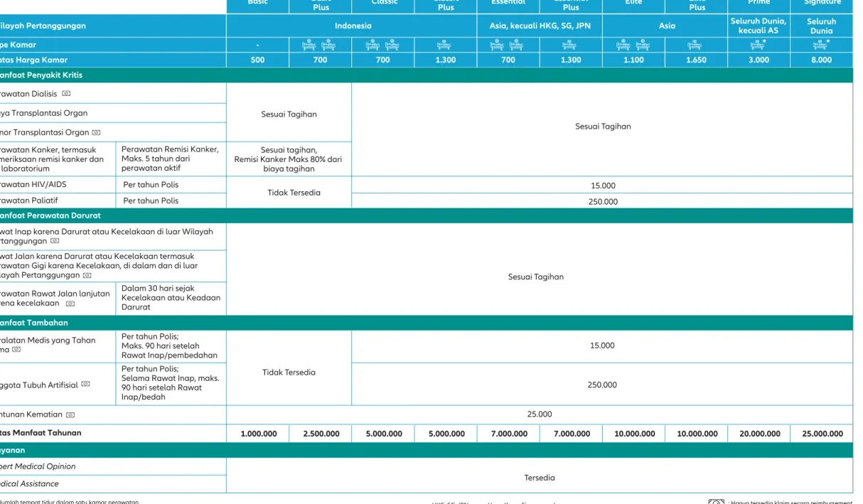Click the reimbursement icon beside Santunan Kematian
This screenshot has height=504, width=863.
[70, 414]
